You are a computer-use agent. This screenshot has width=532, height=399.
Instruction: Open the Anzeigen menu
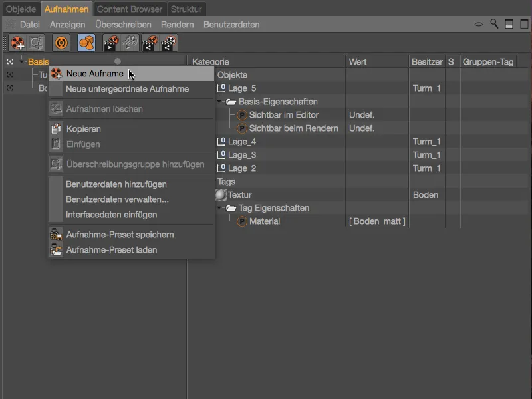pyautogui.click(x=68, y=25)
